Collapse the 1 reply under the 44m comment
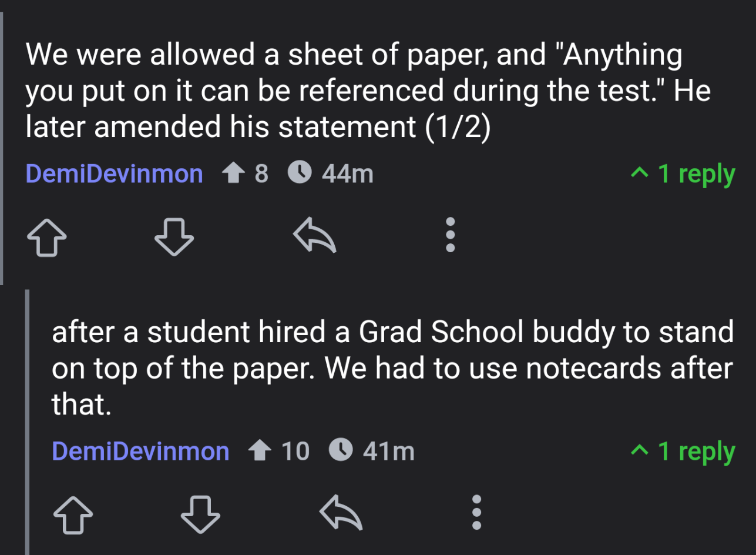 point(683,174)
